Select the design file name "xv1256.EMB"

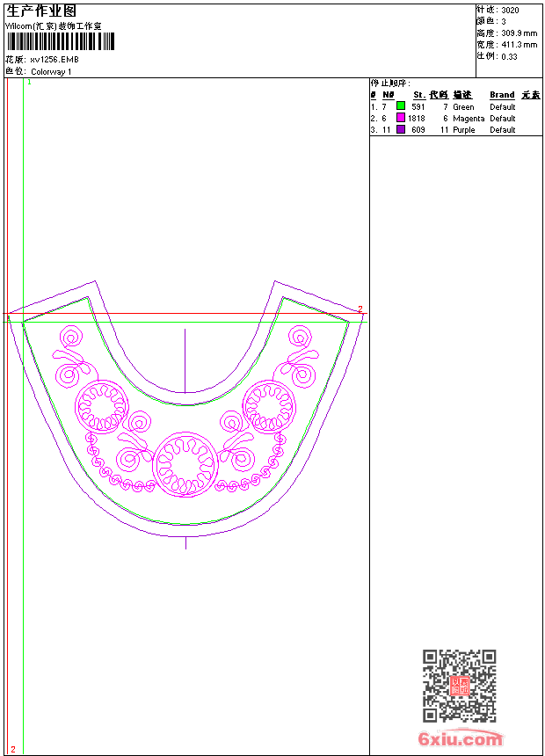click(x=54, y=60)
